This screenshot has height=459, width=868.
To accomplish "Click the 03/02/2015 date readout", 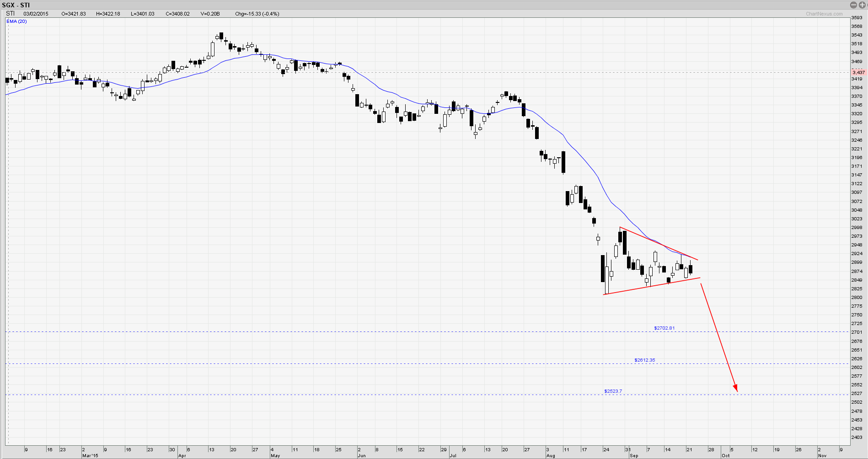I will click(x=36, y=14).
